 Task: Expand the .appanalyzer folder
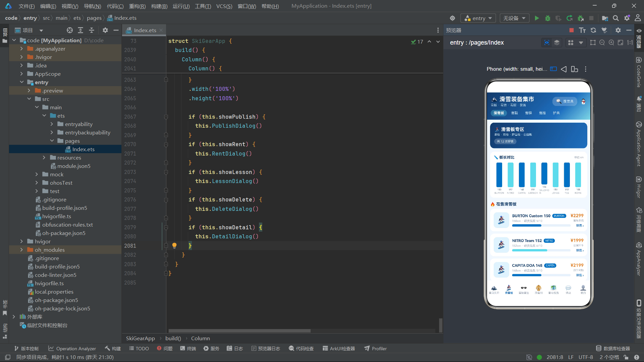[x=21, y=49]
